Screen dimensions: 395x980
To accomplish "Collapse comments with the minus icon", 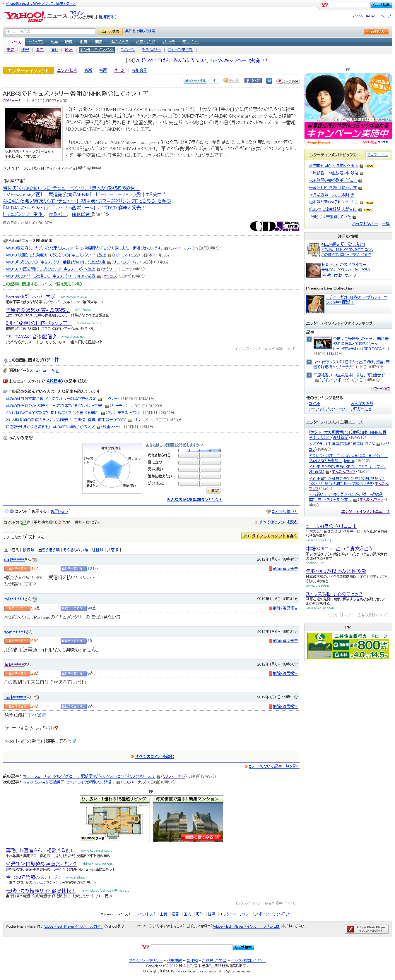I will pyautogui.click(x=11, y=511).
